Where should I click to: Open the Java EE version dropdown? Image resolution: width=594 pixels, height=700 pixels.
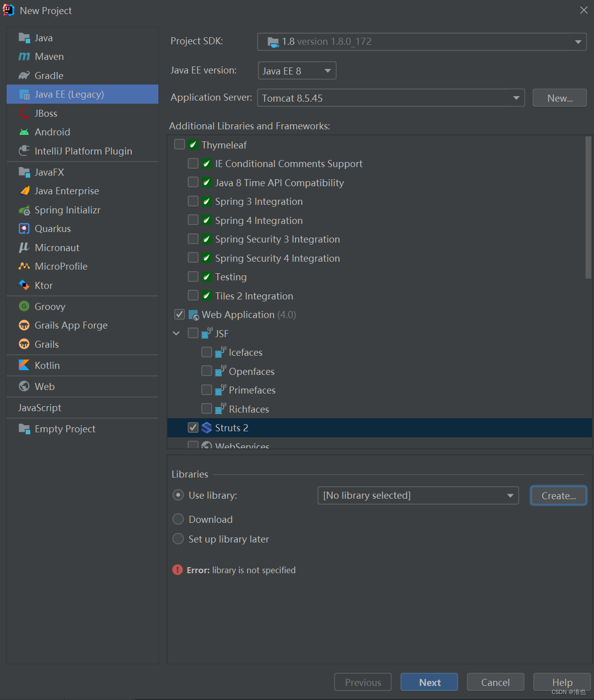pyautogui.click(x=297, y=70)
